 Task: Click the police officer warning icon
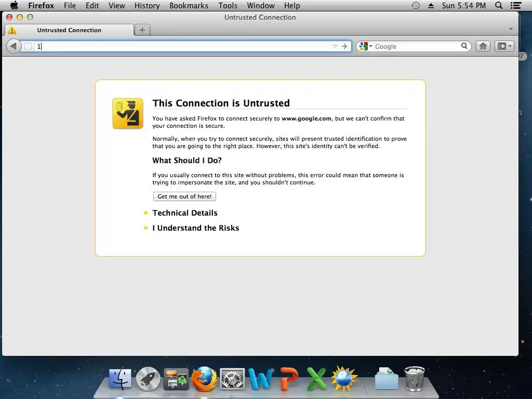coord(128,113)
